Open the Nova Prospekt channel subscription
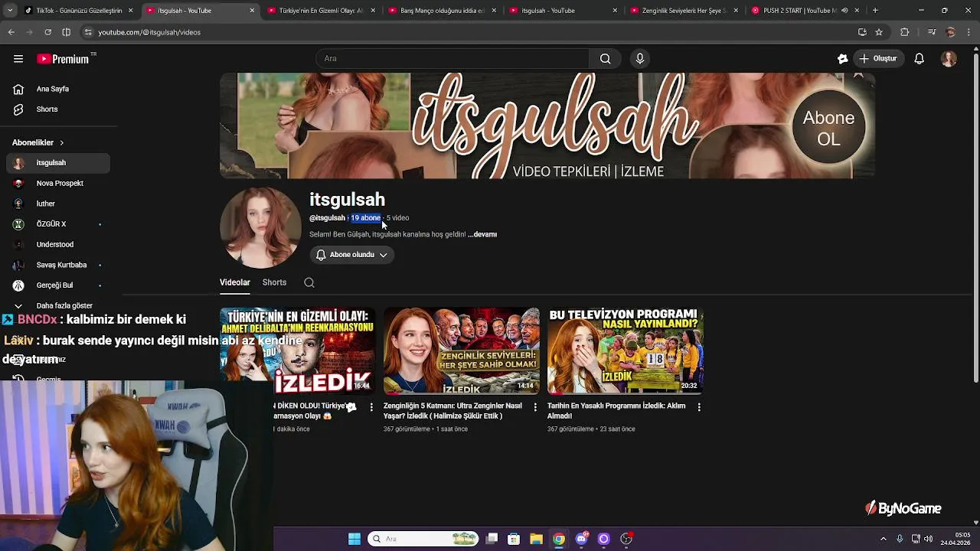Screen dimensions: 980x551 pos(58,184)
